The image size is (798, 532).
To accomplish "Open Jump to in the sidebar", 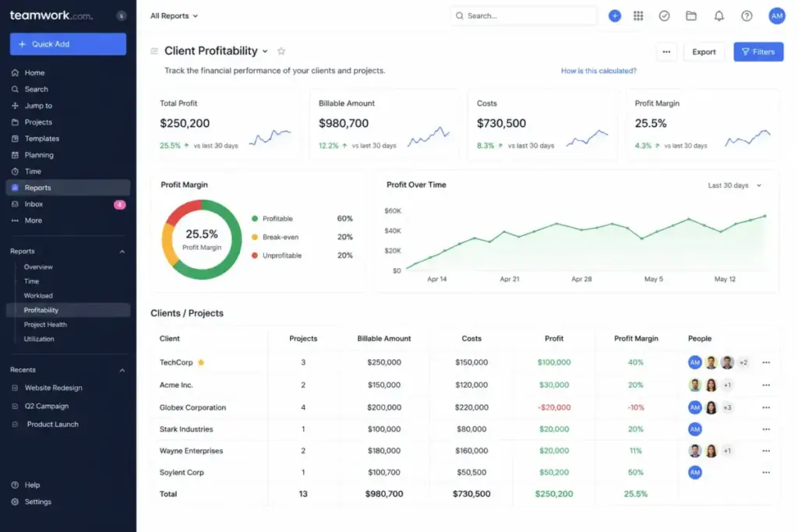I will [68, 106].
